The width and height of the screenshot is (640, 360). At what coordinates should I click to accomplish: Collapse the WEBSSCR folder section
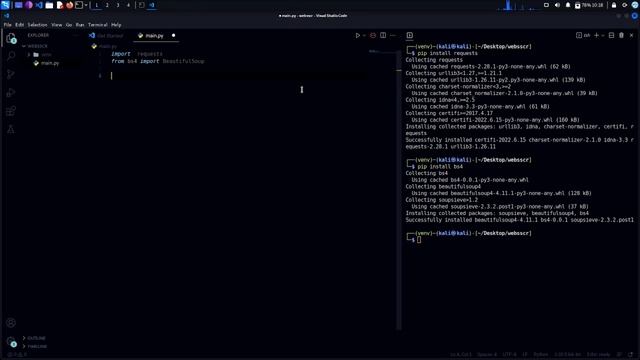coord(36,46)
